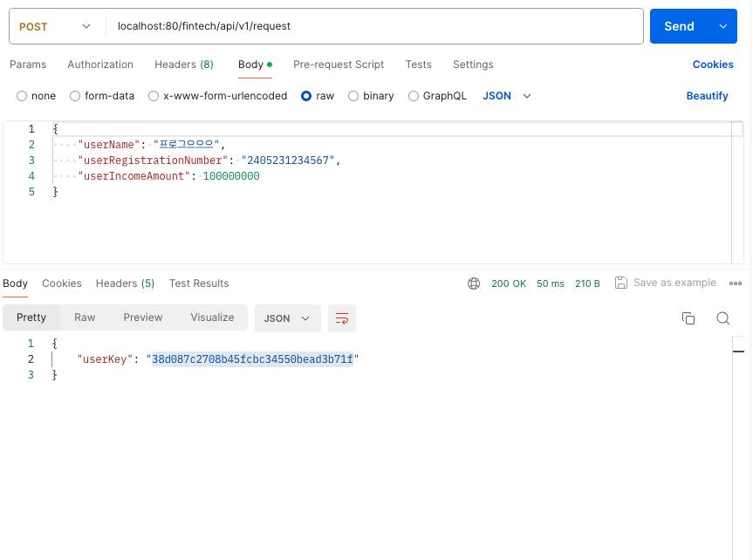Click the globe network icon
753x560 pixels.
coord(474,283)
